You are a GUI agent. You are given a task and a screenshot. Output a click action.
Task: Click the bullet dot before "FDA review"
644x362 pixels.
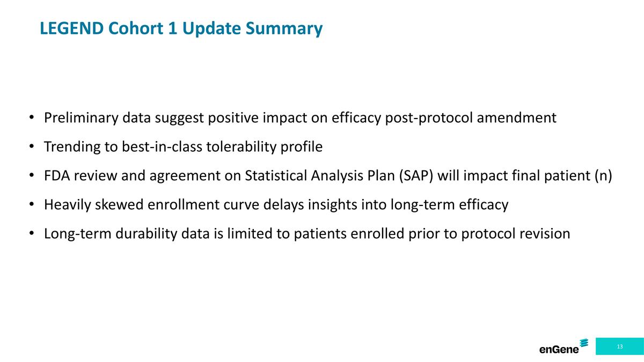tap(32, 175)
